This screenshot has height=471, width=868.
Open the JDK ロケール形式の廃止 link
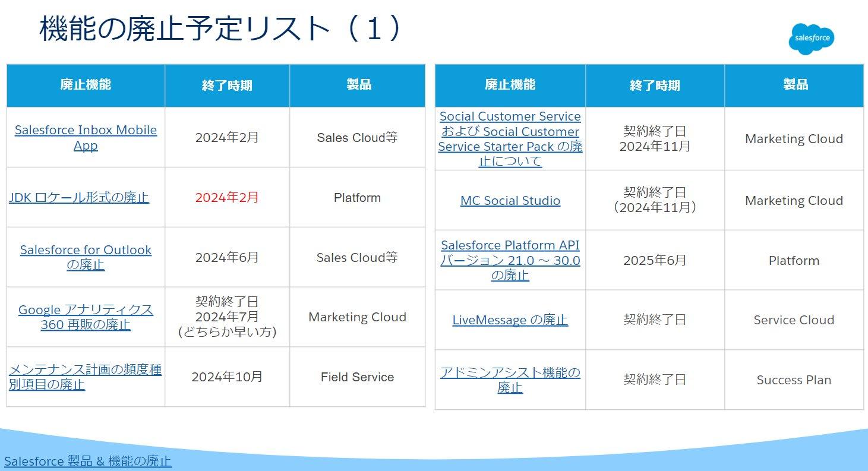[x=79, y=198]
